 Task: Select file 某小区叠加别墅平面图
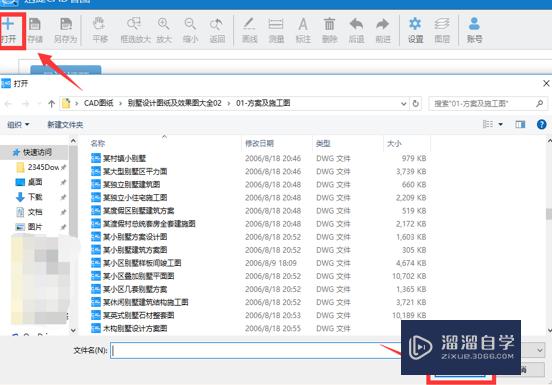point(139,276)
